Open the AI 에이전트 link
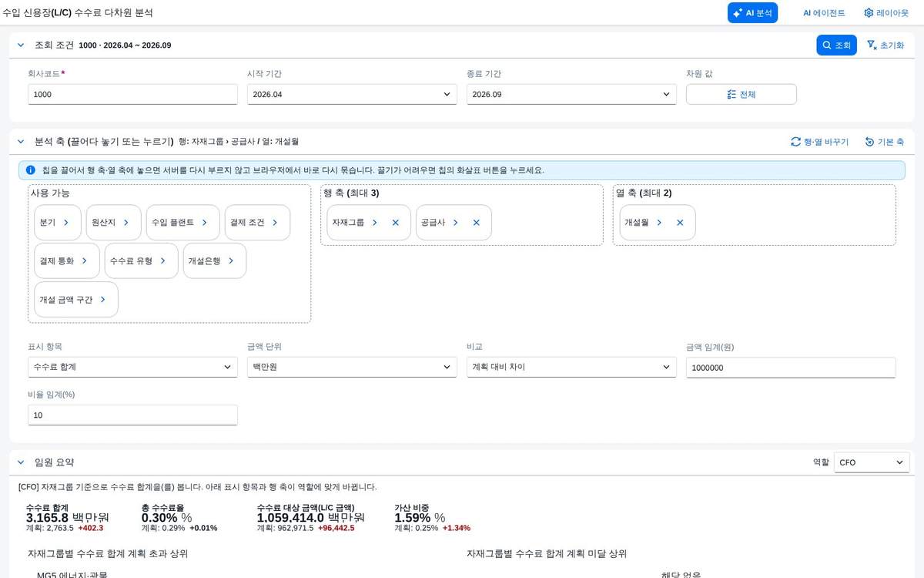Image resolution: width=924 pixels, height=578 pixels. 824,13
